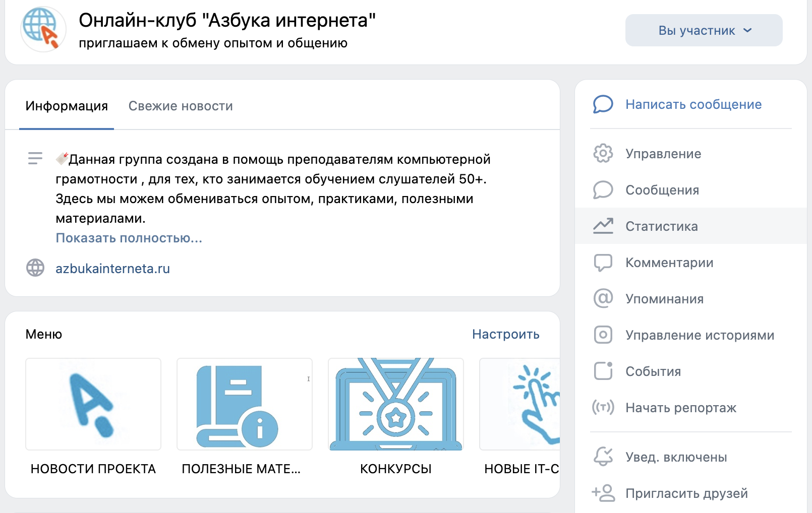This screenshot has width=812, height=513.
Task: Switch to the Свежие новости tab
Action: pyautogui.click(x=181, y=106)
